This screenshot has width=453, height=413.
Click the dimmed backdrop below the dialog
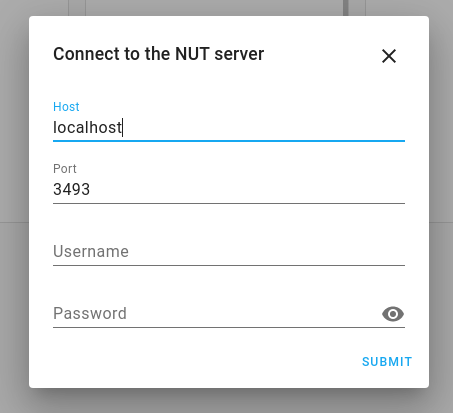pos(227,401)
